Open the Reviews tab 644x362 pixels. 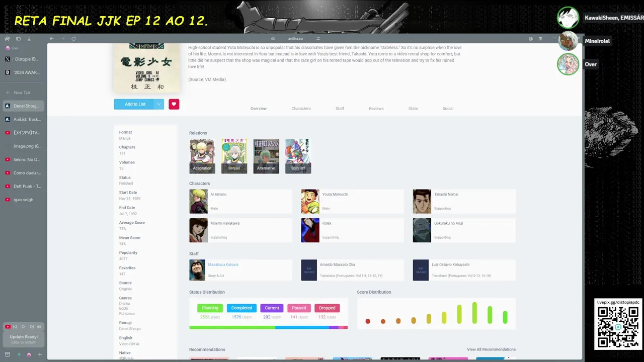click(x=376, y=109)
